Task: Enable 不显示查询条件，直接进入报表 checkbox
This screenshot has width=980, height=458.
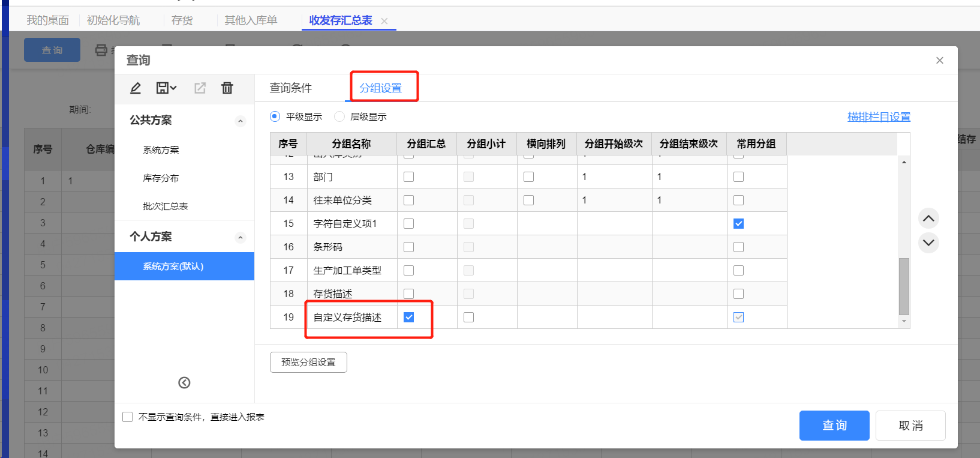Action: pyautogui.click(x=127, y=417)
